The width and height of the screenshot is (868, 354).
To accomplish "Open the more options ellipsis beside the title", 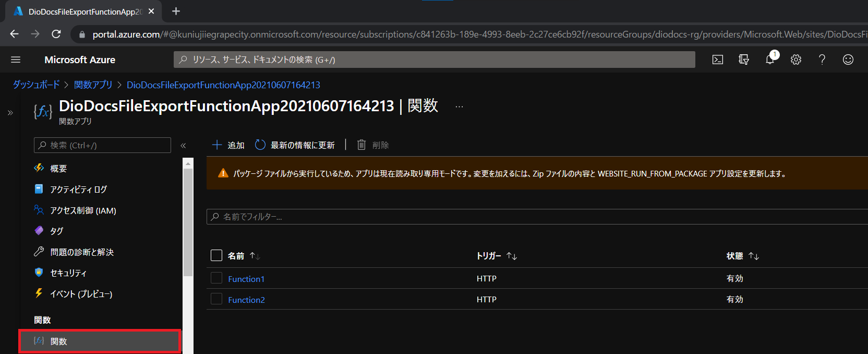I will point(459,107).
